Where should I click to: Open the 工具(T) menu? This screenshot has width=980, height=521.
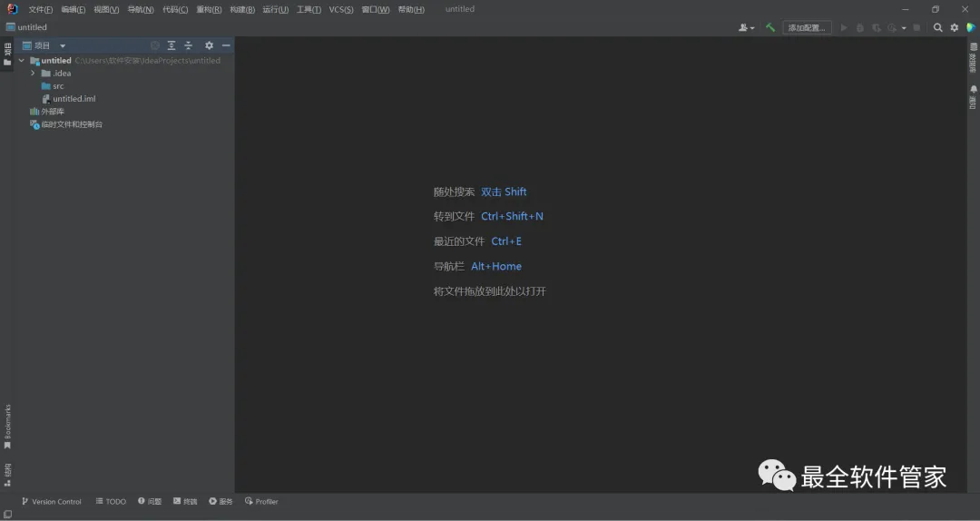(x=309, y=9)
